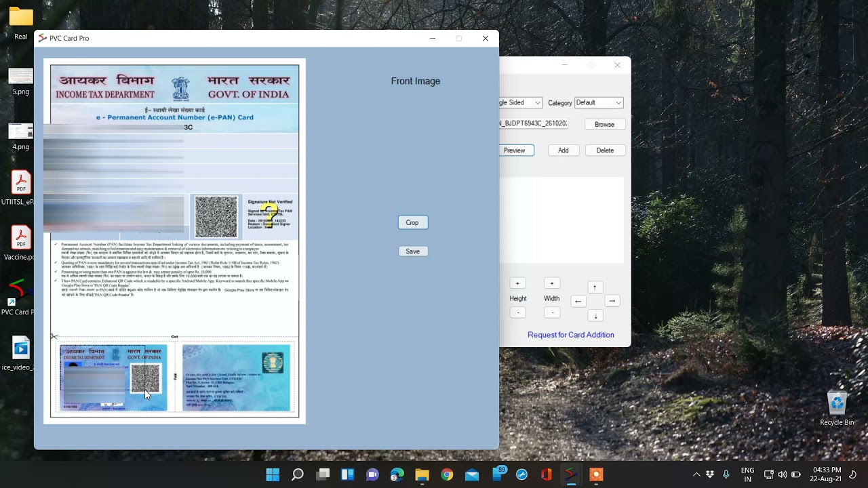Screen dimensions: 868x488
Task: Open Widgets from the taskbar
Action: tap(347, 474)
